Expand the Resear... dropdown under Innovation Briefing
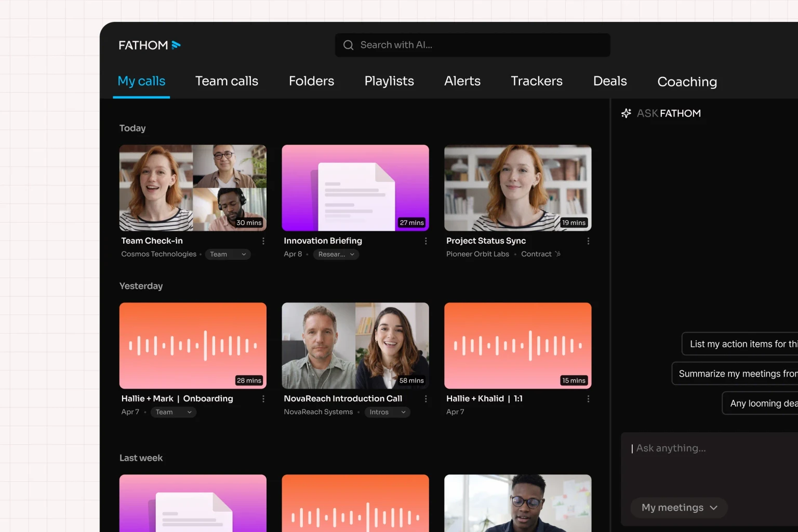The height and width of the screenshot is (532, 798). point(336,254)
